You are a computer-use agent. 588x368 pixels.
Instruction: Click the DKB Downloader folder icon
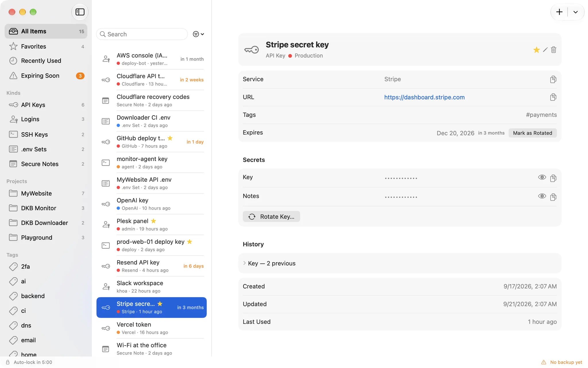[x=13, y=223]
